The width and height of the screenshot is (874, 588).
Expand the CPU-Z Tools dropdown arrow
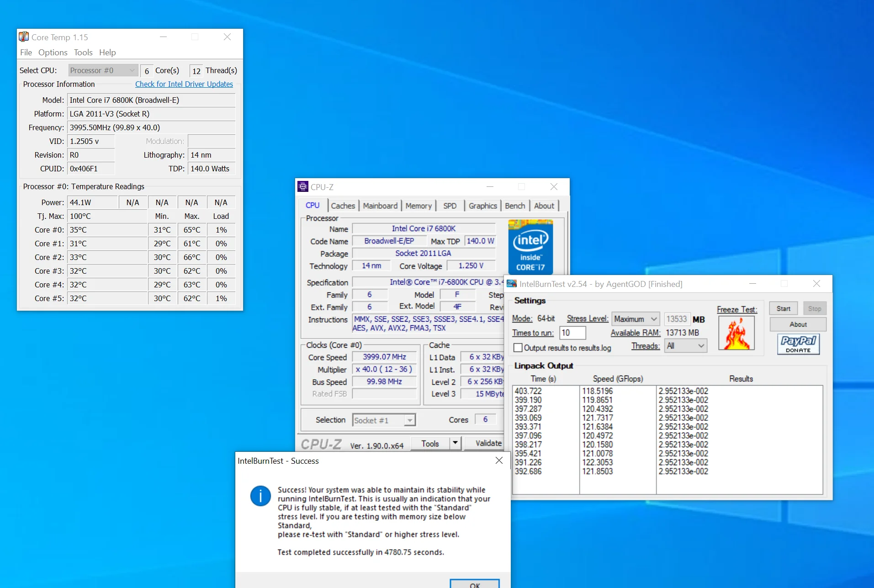[455, 443]
